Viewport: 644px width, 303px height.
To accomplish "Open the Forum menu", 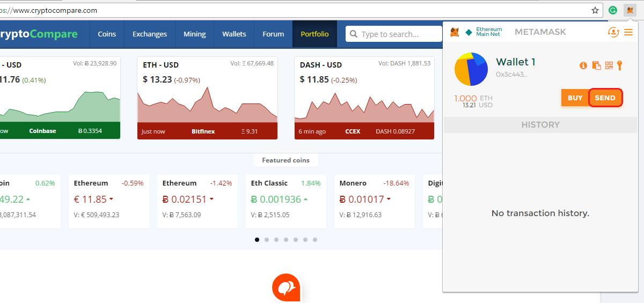I will point(273,34).
